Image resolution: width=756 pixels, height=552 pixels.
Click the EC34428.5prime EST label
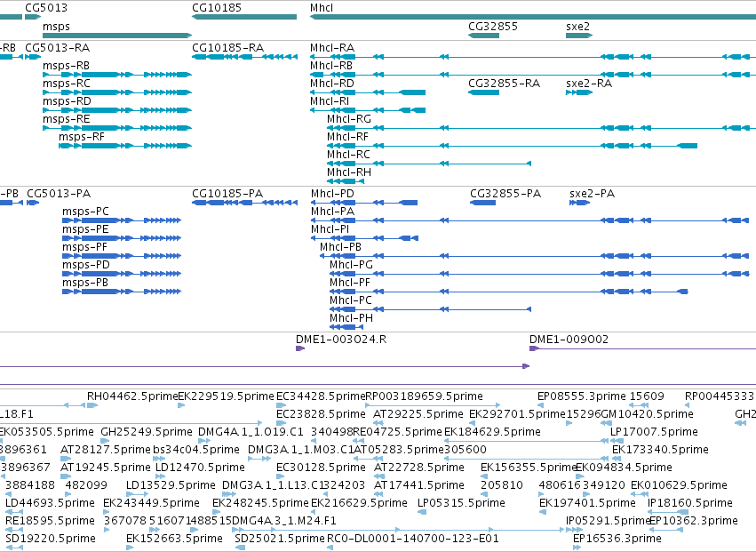321,396
